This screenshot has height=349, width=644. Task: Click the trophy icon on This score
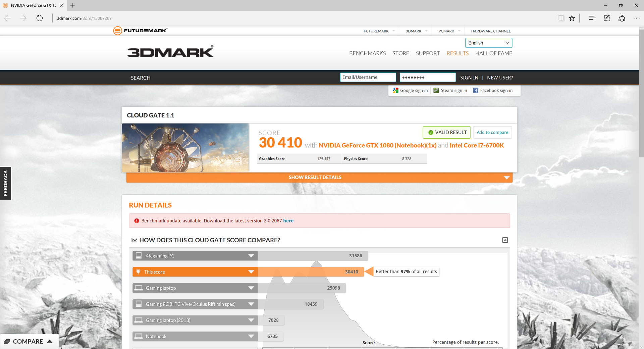coord(138,272)
